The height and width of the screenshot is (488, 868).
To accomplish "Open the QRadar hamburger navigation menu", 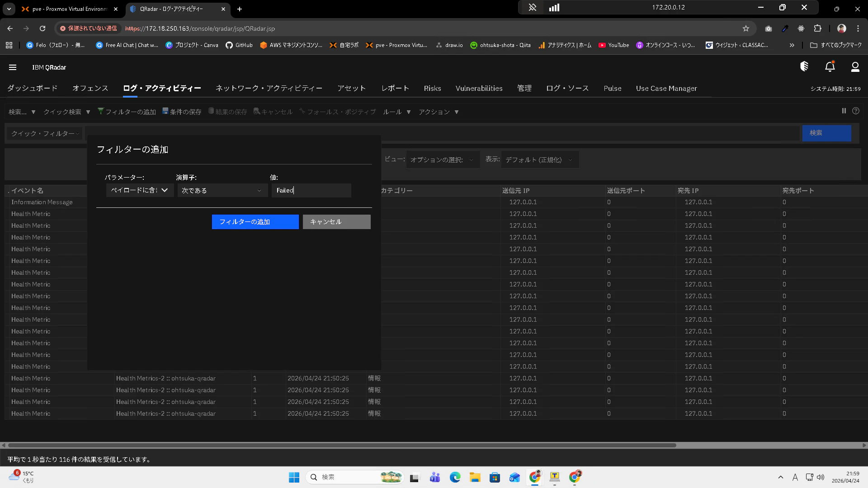I will [13, 67].
